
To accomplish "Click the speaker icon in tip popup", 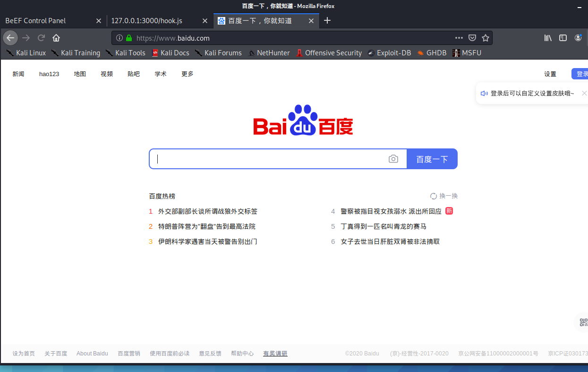I will click(484, 94).
